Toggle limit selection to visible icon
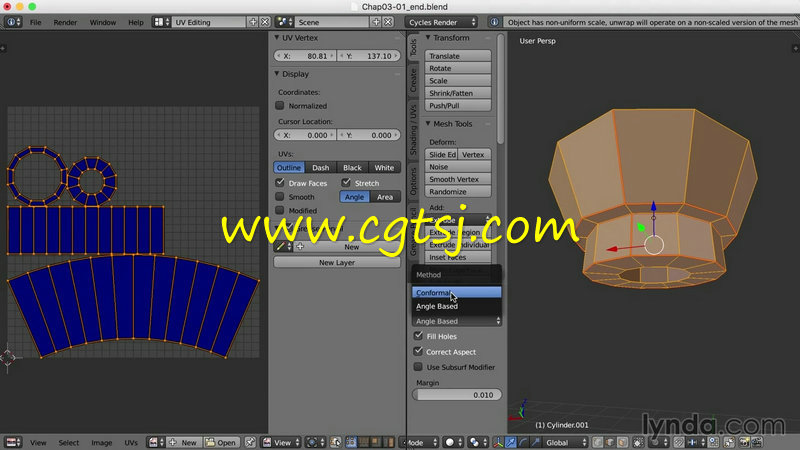The height and width of the screenshot is (450, 800). [x=638, y=442]
